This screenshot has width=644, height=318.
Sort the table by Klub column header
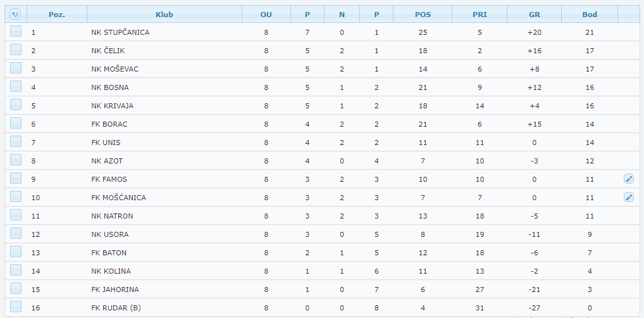tap(164, 15)
